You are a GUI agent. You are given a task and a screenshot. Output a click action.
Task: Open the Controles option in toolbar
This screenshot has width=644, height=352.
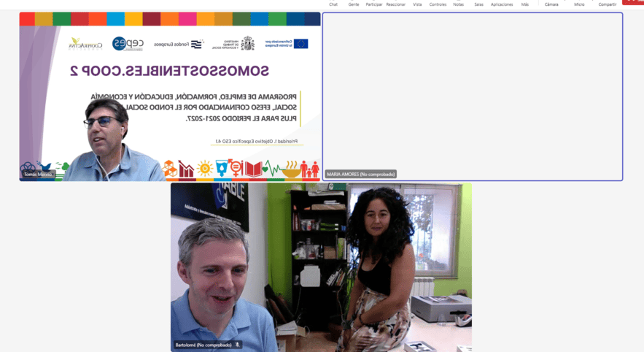click(x=438, y=4)
